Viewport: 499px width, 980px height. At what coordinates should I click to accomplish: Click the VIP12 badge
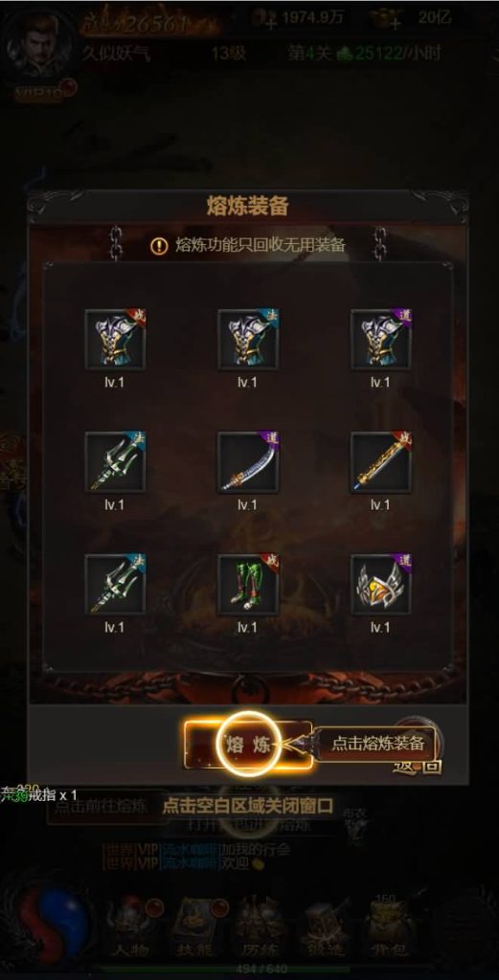(x=42, y=91)
